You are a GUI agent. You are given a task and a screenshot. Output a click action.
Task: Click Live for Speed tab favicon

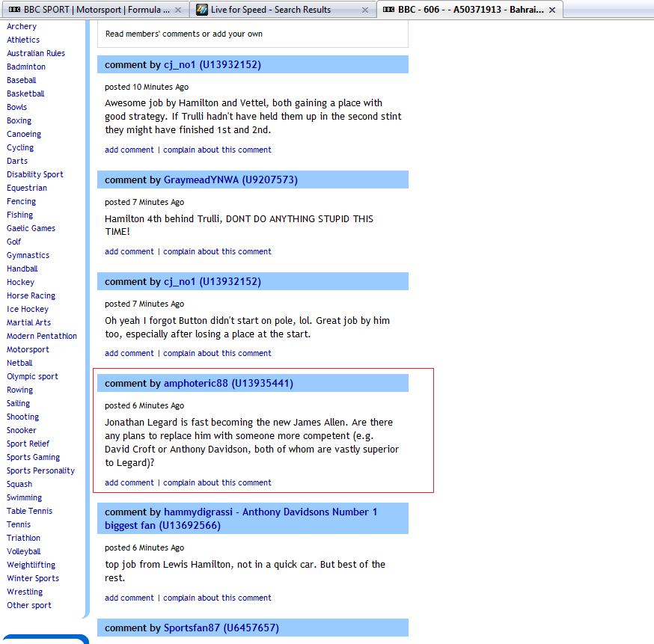[202, 10]
